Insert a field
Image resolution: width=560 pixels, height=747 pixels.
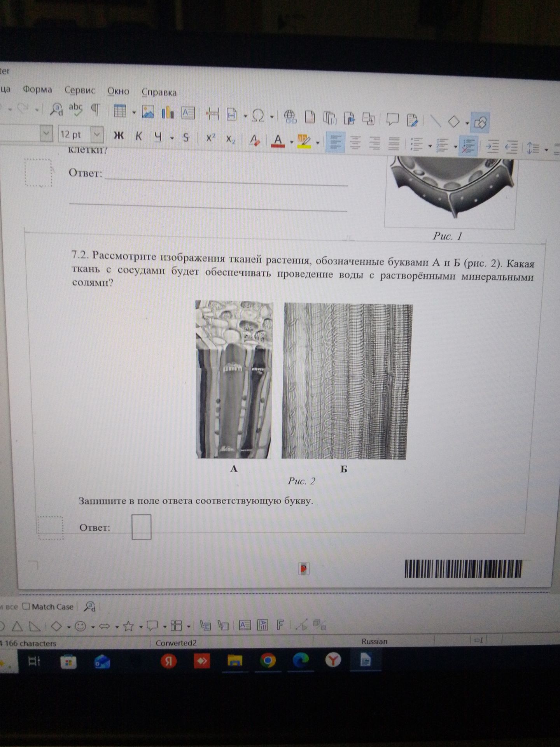click(232, 115)
